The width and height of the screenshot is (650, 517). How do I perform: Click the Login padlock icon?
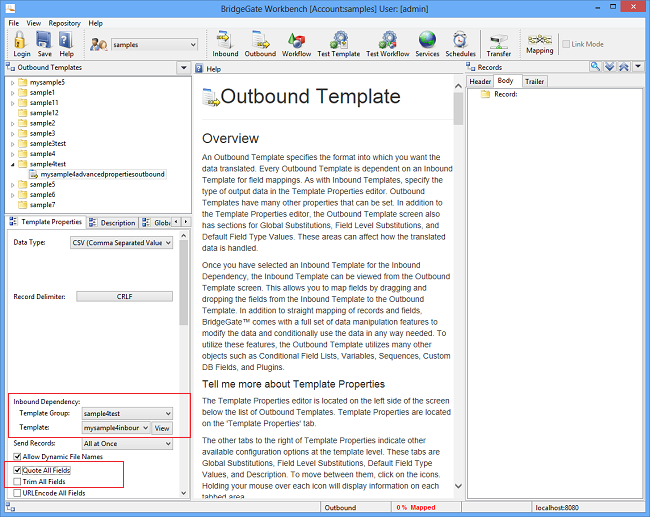(20, 41)
